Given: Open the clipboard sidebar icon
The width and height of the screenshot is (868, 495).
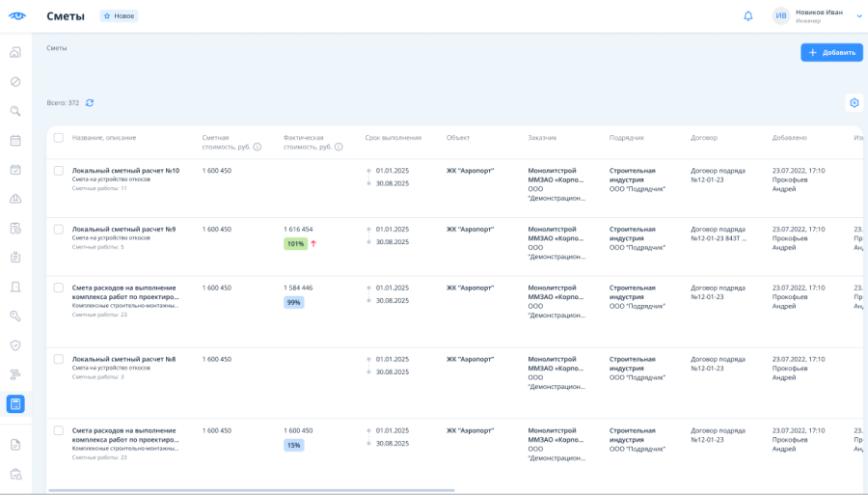Looking at the screenshot, I should coord(15,258).
